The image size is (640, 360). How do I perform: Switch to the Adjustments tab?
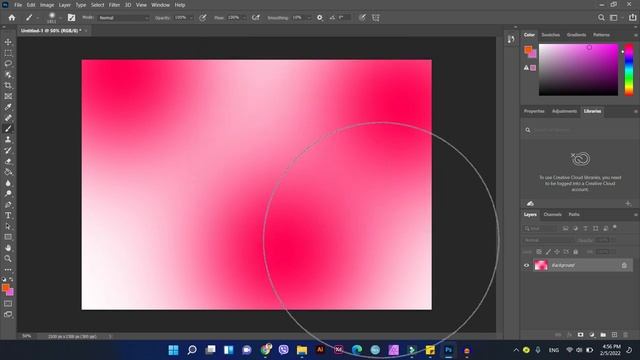click(564, 111)
